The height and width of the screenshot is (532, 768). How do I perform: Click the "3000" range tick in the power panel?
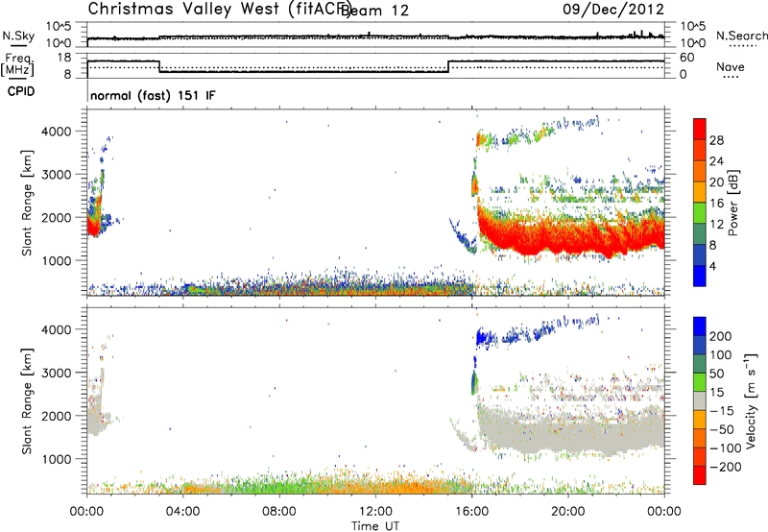pos(57,175)
